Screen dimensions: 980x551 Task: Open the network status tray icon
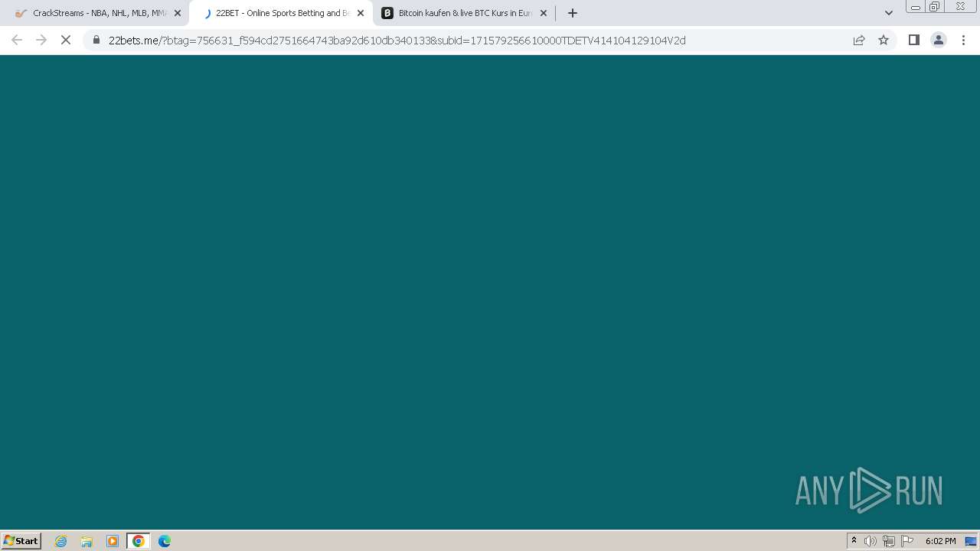click(889, 541)
